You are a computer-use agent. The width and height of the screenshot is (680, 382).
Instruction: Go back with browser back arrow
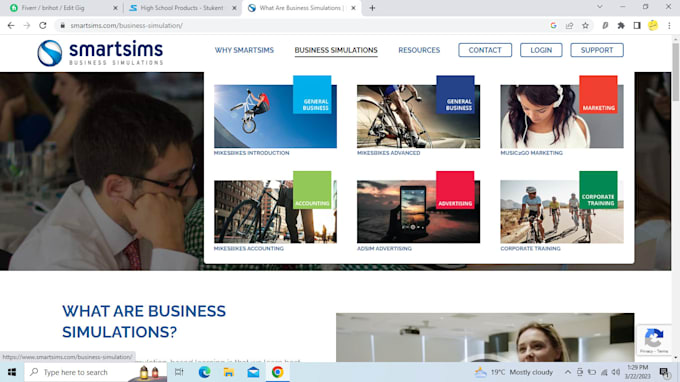click(x=11, y=26)
